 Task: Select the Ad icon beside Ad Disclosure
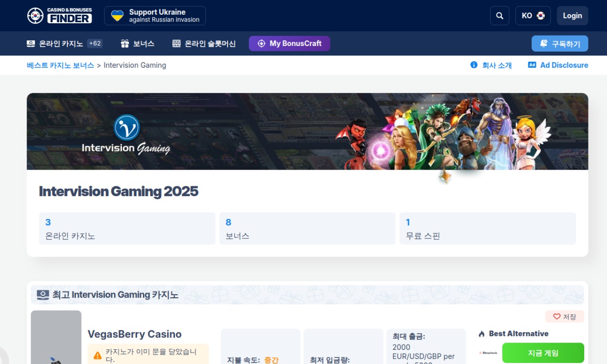pos(532,65)
